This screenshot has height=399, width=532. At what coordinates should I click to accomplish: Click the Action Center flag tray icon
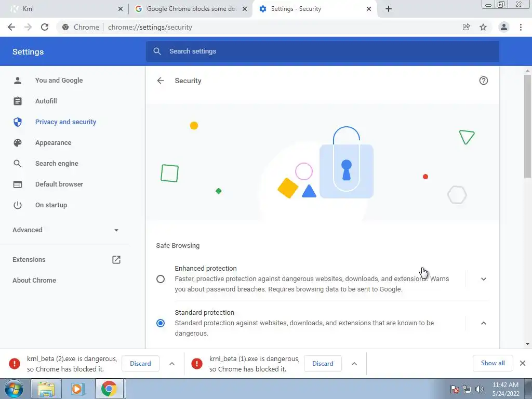[x=455, y=389]
